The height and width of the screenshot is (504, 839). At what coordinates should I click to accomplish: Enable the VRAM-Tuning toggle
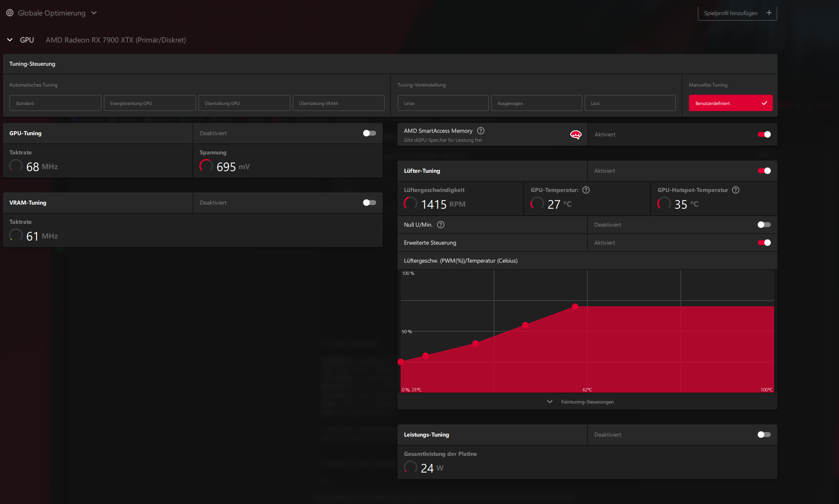(369, 203)
